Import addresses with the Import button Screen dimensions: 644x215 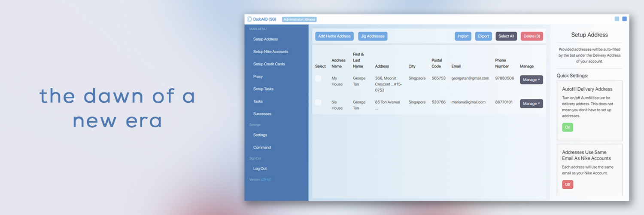(x=463, y=36)
